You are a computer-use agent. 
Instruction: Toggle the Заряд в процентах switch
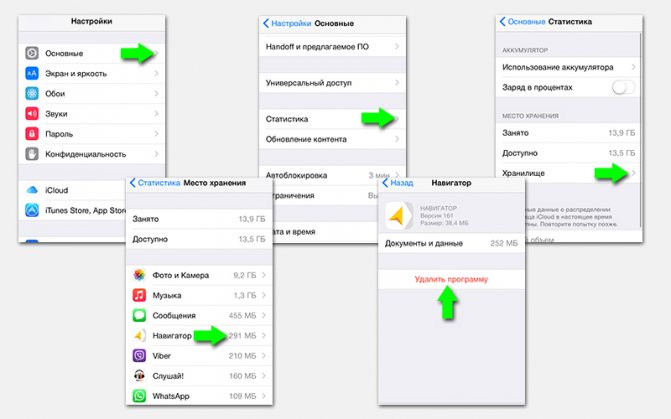[623, 87]
